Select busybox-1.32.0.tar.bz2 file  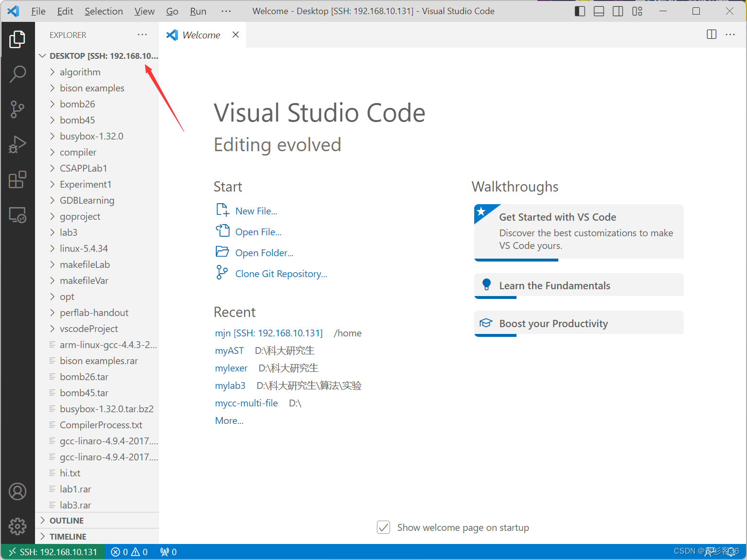[97, 409]
